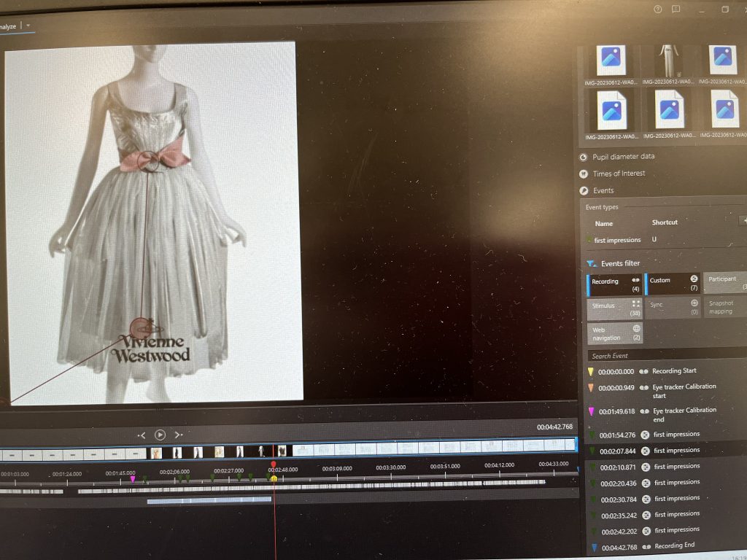Enable the Stimulus events filter
Image resolution: width=747 pixels, height=560 pixels.
614,309
